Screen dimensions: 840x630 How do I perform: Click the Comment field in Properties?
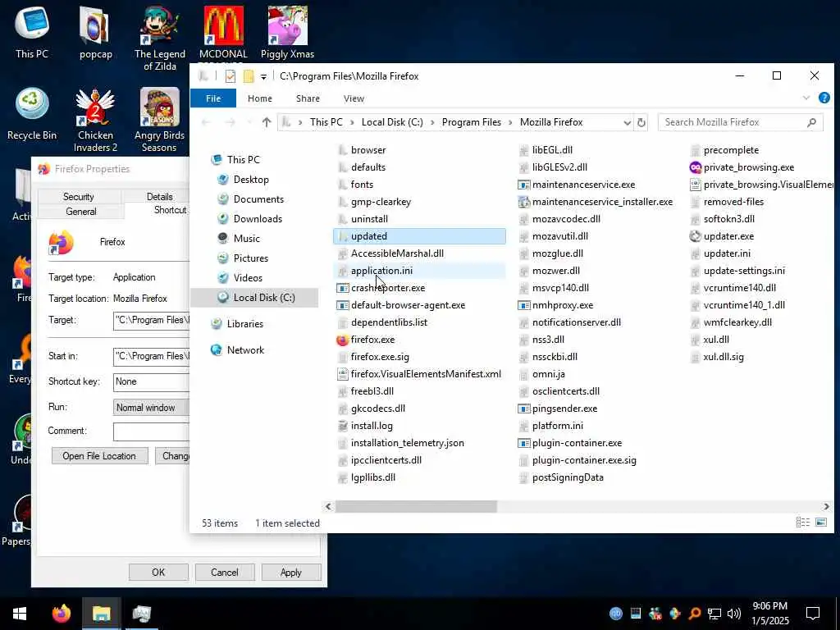click(x=151, y=431)
